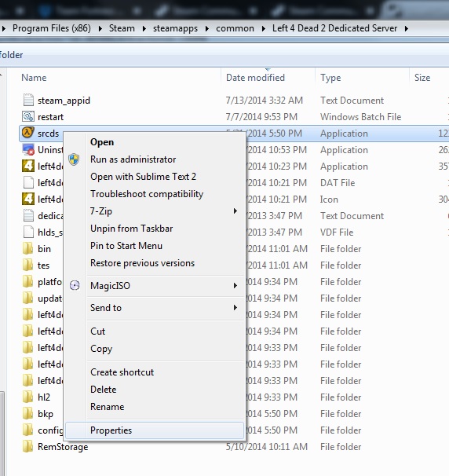
Task: Click the Windows Batch File type cell
Action: click(361, 117)
